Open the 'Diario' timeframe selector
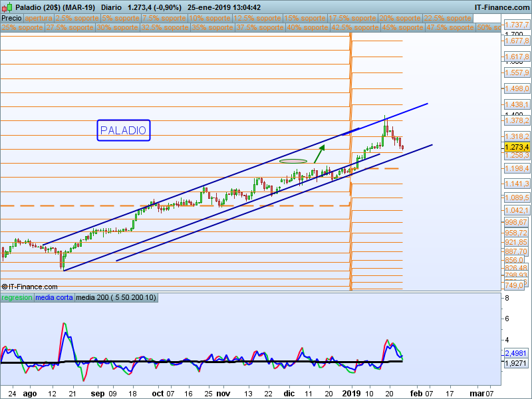 coord(112,7)
